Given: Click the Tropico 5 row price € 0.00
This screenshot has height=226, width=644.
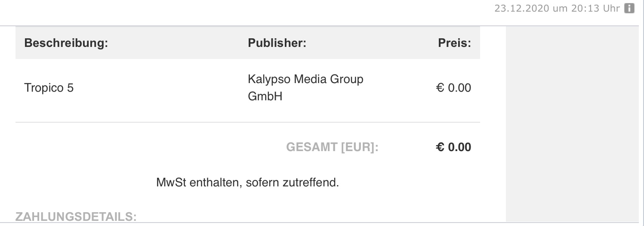Looking at the screenshot, I should [454, 88].
